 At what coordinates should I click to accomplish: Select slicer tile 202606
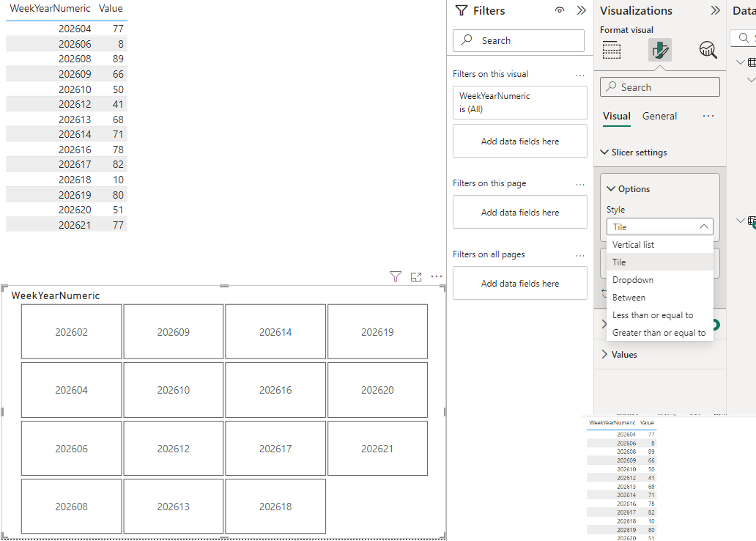(71, 449)
